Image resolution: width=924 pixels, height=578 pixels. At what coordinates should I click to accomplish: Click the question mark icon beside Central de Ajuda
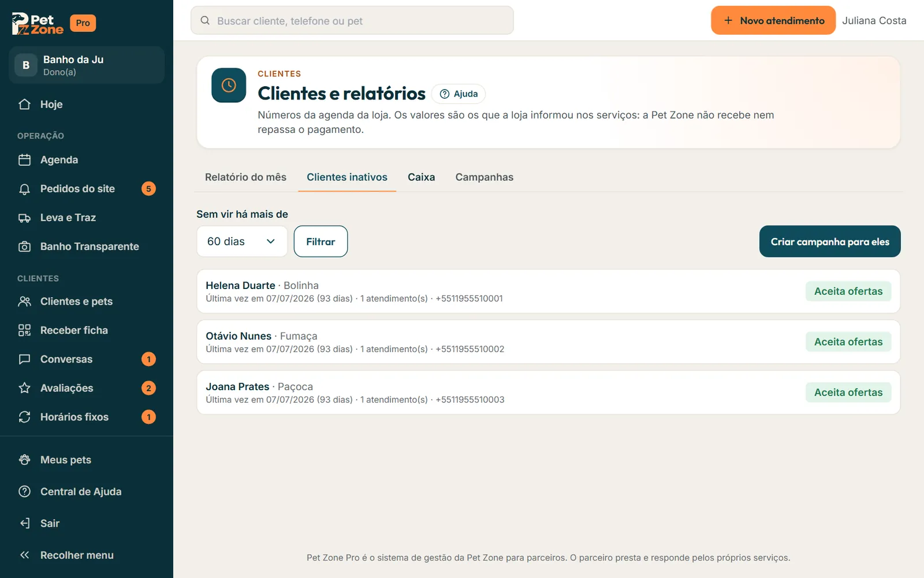coord(24,491)
